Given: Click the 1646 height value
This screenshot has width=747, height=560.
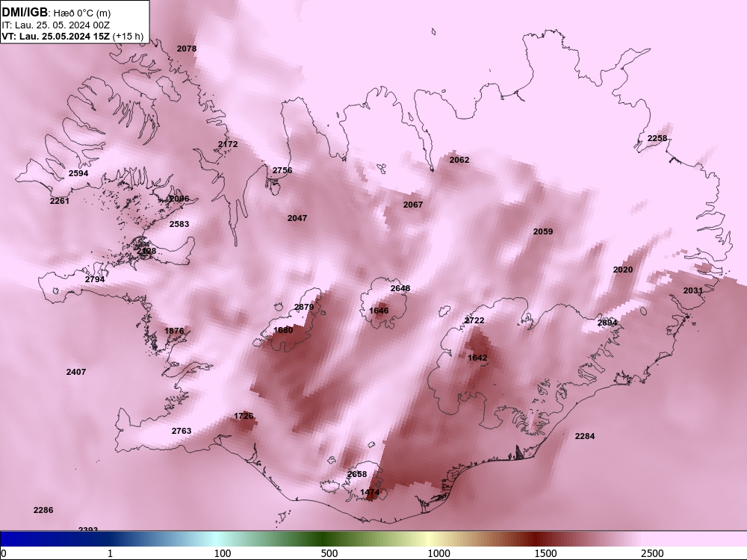Looking at the screenshot, I should click(379, 311).
